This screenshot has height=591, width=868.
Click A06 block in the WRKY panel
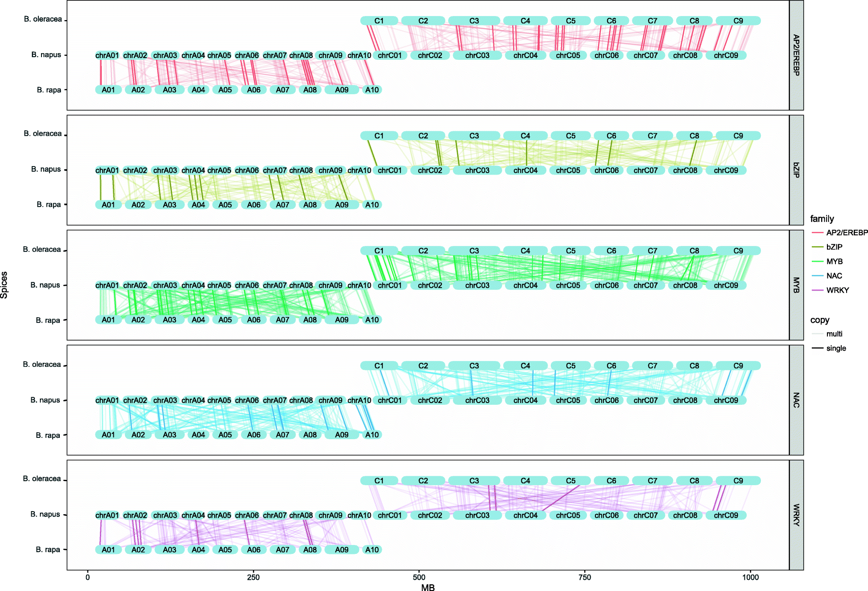coord(254,549)
